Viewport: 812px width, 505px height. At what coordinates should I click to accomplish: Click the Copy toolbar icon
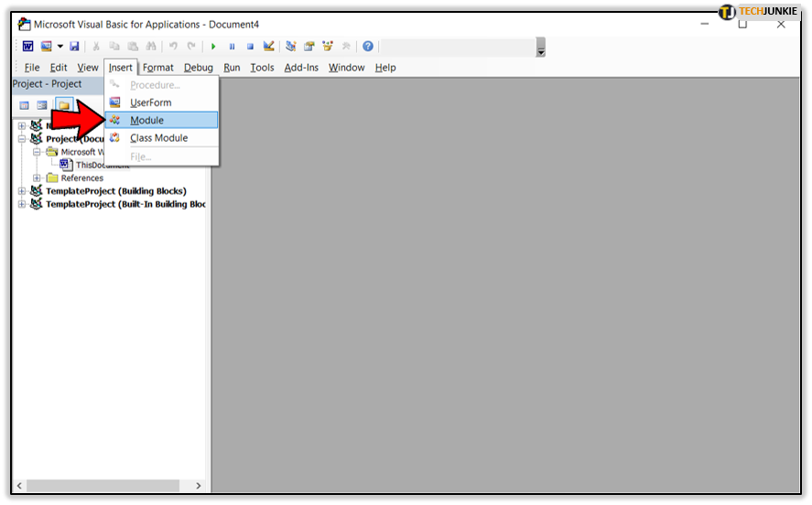coord(114,47)
